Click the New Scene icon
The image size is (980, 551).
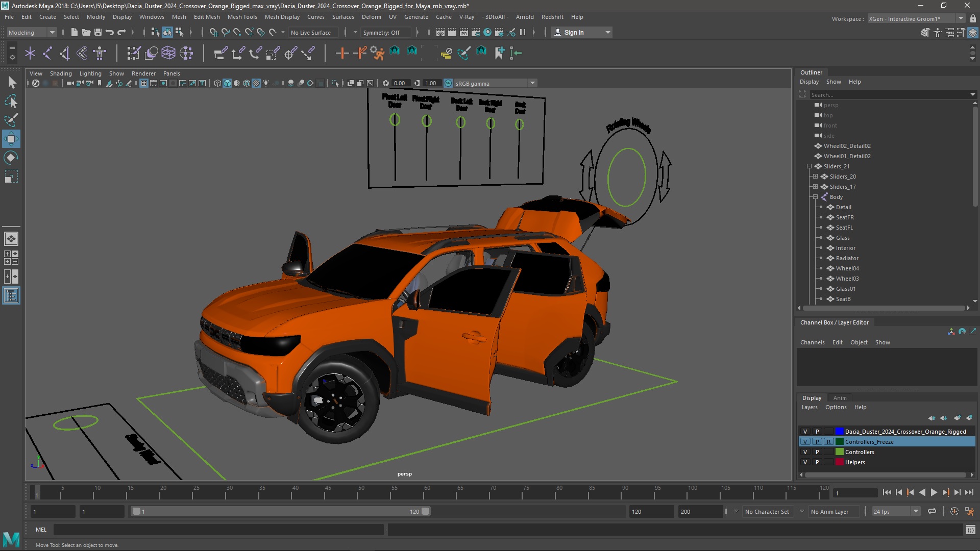(75, 32)
